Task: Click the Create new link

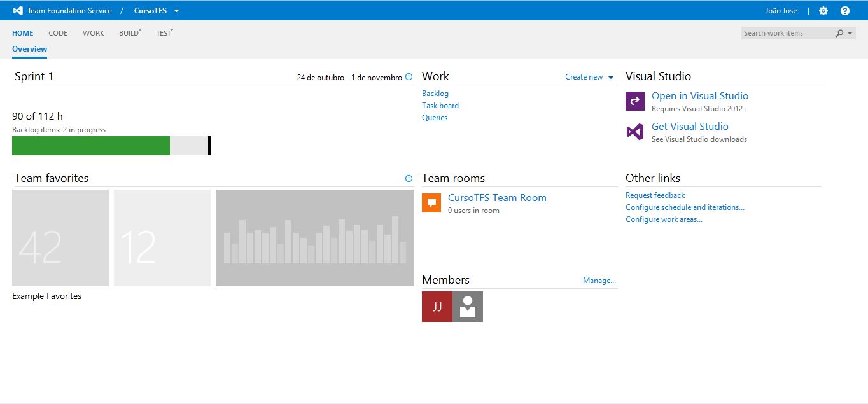Action: (x=584, y=77)
